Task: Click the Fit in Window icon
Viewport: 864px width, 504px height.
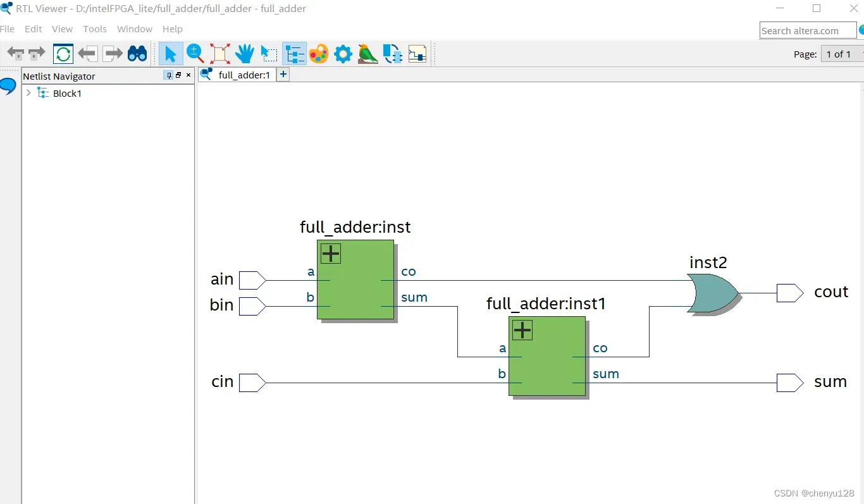Action: (x=219, y=54)
